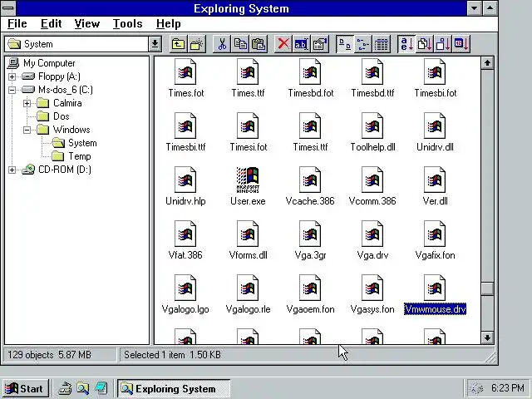Select the Vcache.386 file icon
Image resolution: width=532 pixels, height=399 pixels.
pyautogui.click(x=310, y=180)
